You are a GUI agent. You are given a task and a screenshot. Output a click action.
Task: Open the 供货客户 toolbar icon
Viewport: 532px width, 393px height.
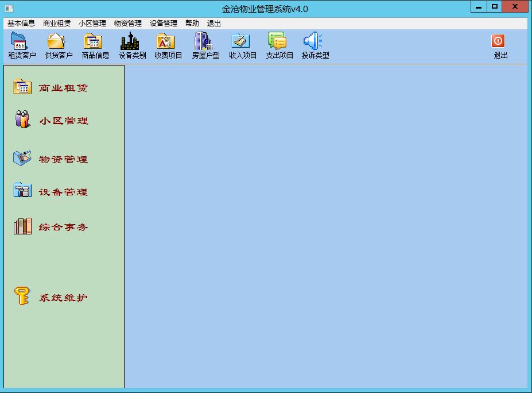(x=56, y=41)
